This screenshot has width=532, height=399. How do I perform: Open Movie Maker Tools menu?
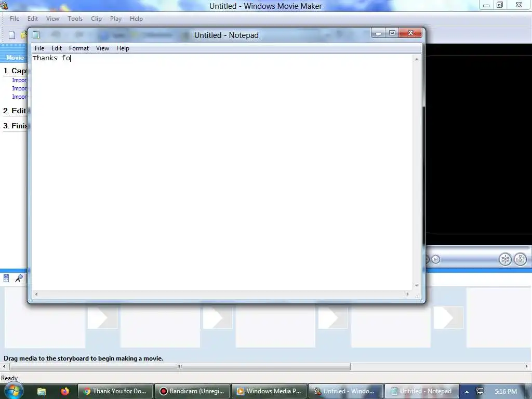pyautogui.click(x=75, y=19)
